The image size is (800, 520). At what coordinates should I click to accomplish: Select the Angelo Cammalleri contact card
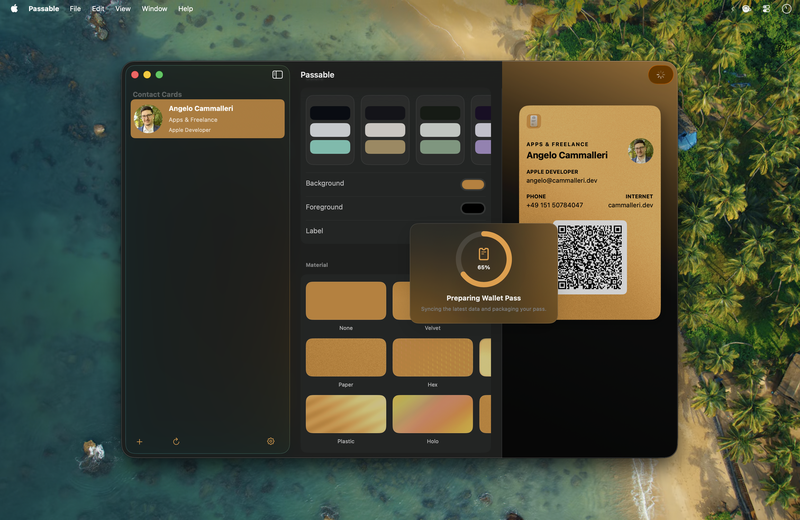click(x=208, y=119)
